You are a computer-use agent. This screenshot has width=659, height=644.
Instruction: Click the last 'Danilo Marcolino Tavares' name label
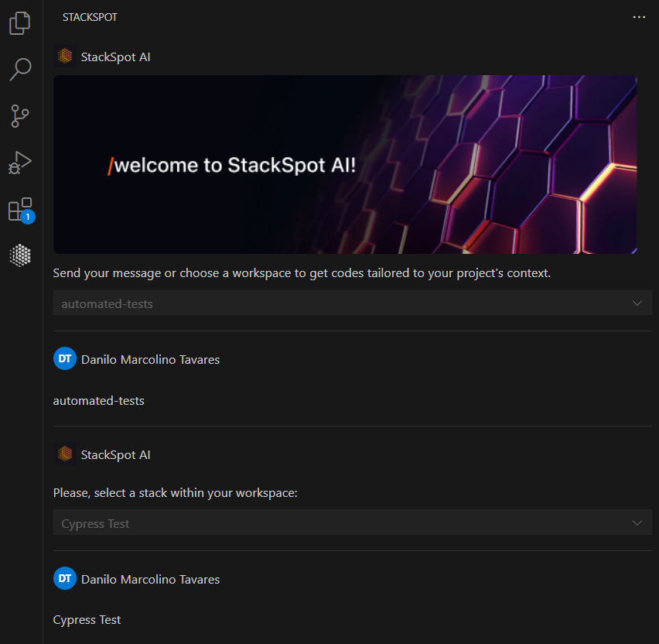tap(151, 580)
